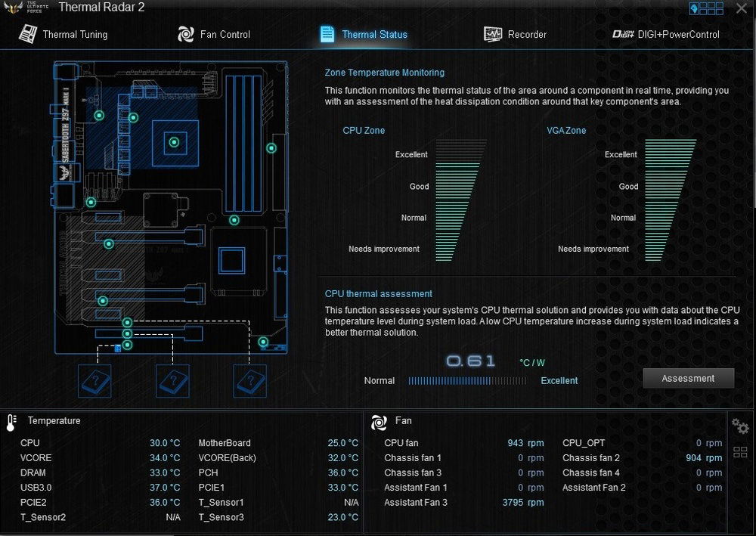756x536 pixels.
Task: Select the middle question-mark sensor icon
Action: pos(172,381)
